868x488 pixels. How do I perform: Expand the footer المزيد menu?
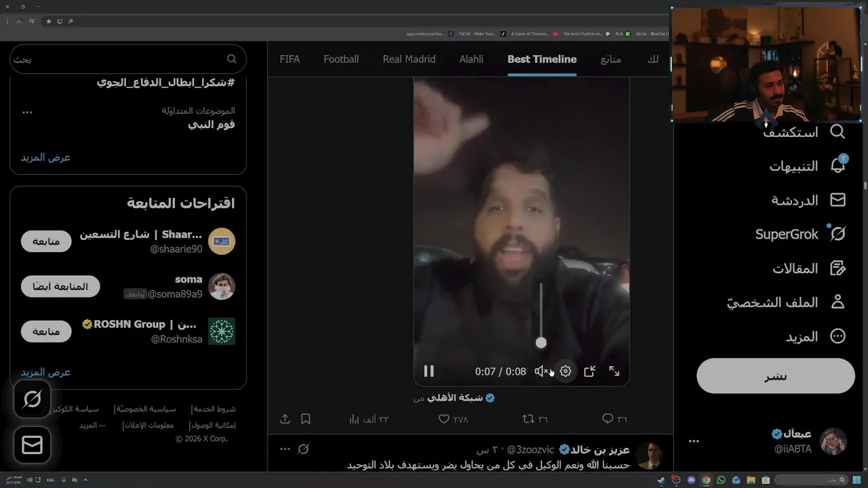point(92,425)
